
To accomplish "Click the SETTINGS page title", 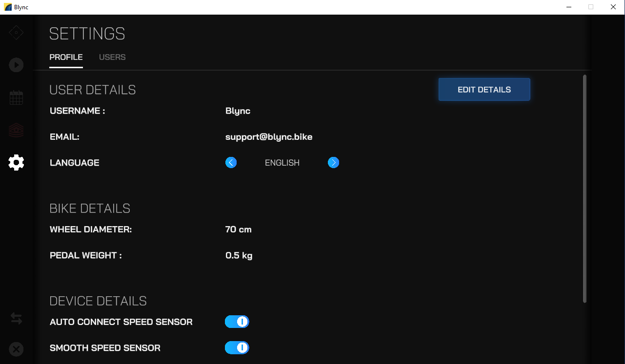I will pyautogui.click(x=87, y=34).
